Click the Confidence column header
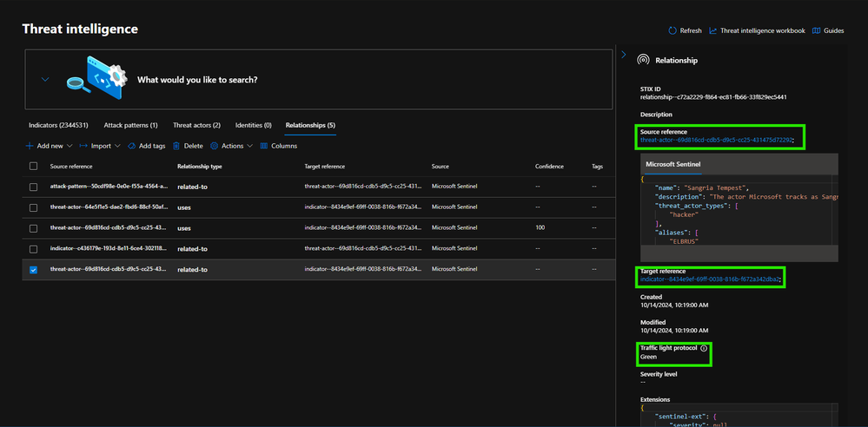 coord(549,166)
